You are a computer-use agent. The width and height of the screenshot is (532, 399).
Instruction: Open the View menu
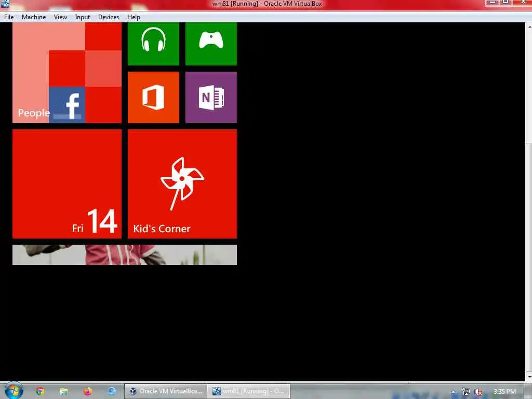(x=60, y=17)
